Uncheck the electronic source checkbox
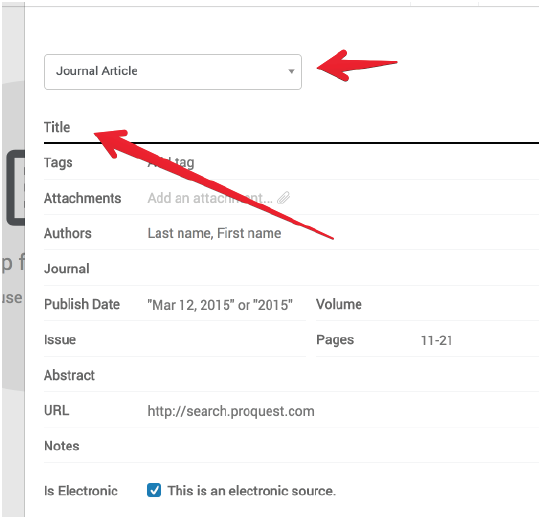Screen dimensions: 560x517 154,490
